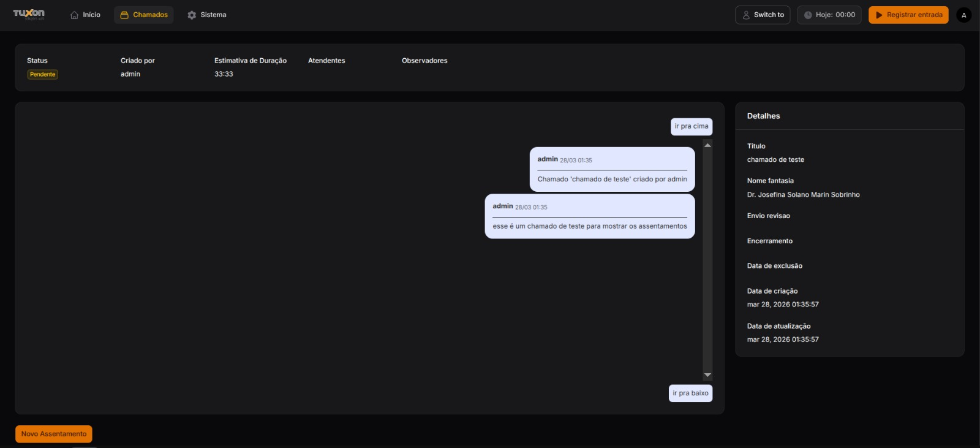
Task: Click Data de criação value
Action: click(783, 305)
